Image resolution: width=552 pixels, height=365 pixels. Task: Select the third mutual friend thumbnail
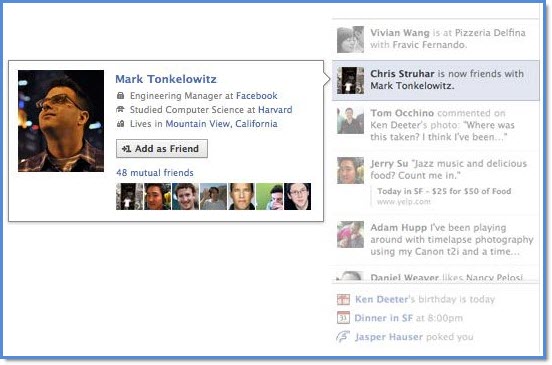coord(186,196)
